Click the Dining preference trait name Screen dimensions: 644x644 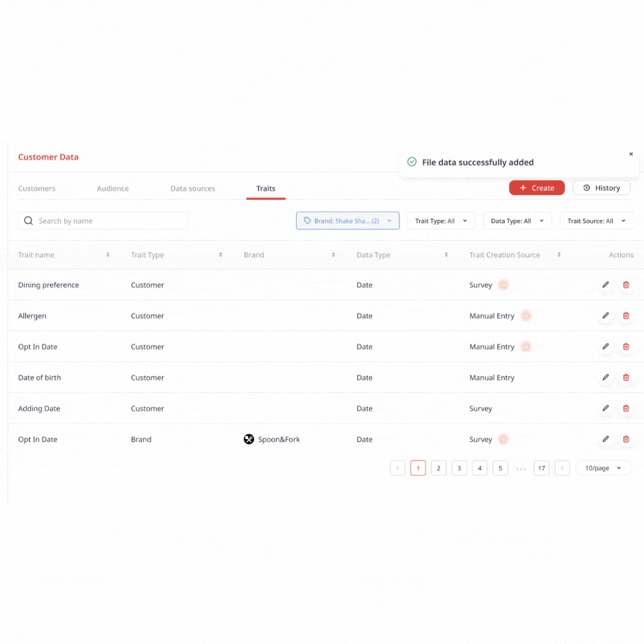48,285
